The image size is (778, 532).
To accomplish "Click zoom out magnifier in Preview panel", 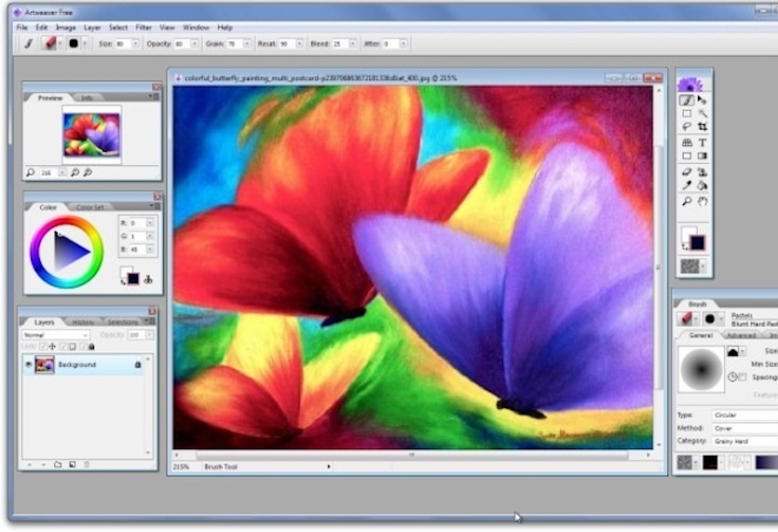I will point(30,172).
